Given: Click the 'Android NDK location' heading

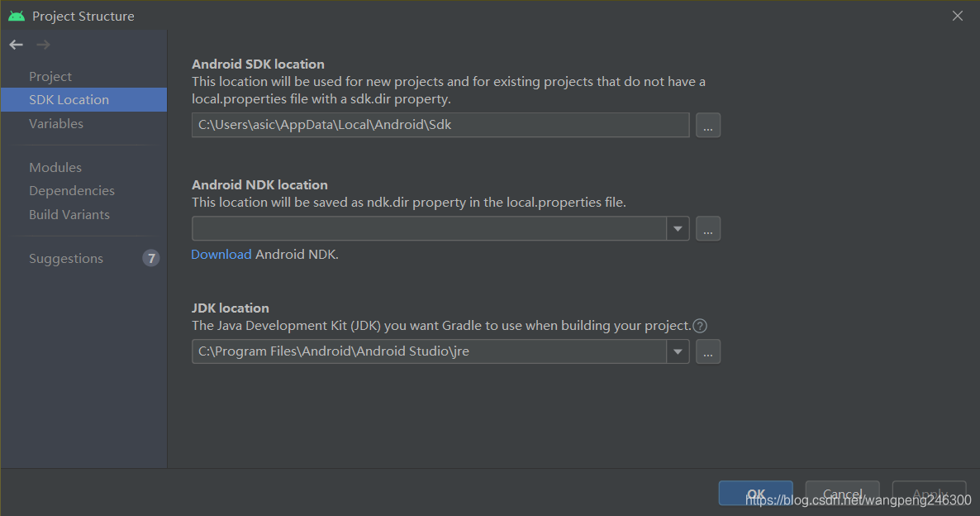Looking at the screenshot, I should (x=259, y=184).
